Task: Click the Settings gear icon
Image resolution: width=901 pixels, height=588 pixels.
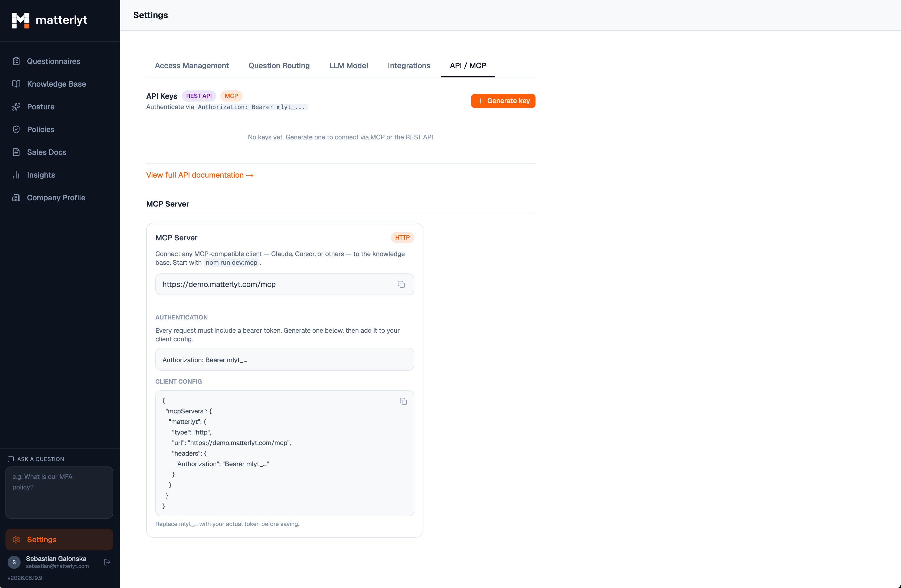Action: tap(16, 540)
